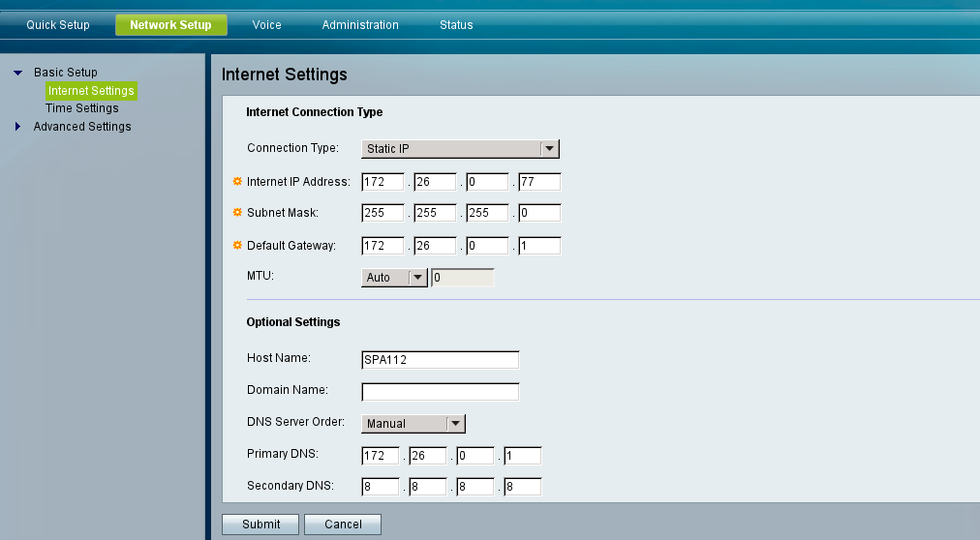Click the empty Domain Name field
This screenshot has width=980, height=540.
point(441,392)
